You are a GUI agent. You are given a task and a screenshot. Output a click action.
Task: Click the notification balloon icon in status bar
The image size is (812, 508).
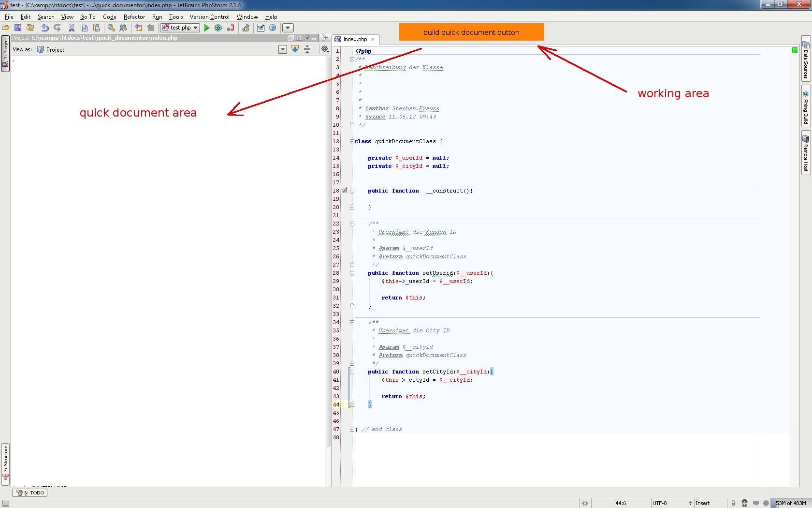755,503
